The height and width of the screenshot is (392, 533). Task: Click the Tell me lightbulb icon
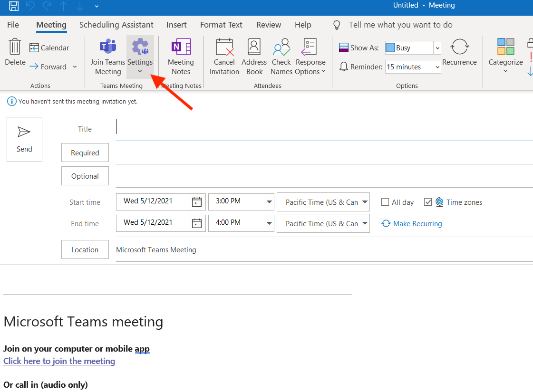(x=337, y=25)
